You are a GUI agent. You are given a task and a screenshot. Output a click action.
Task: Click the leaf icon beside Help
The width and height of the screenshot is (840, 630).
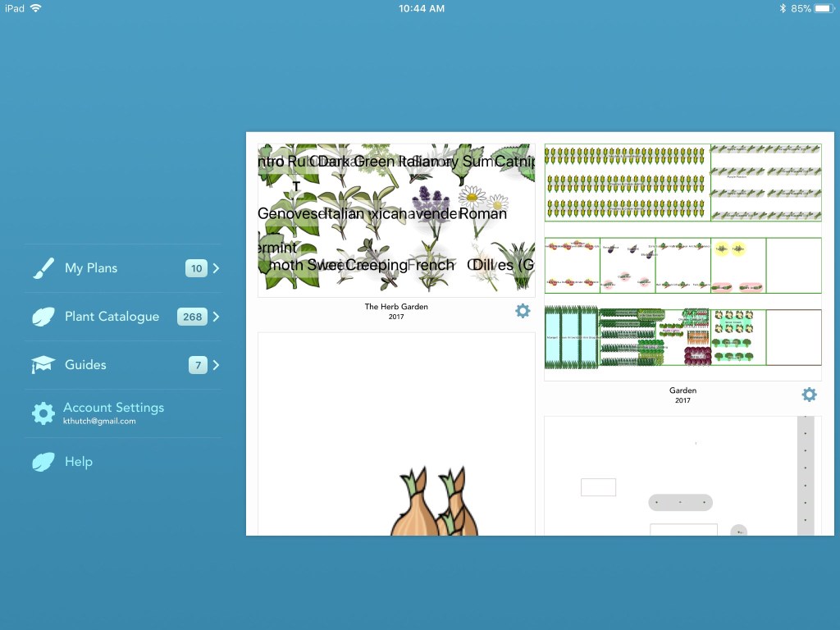click(x=43, y=462)
